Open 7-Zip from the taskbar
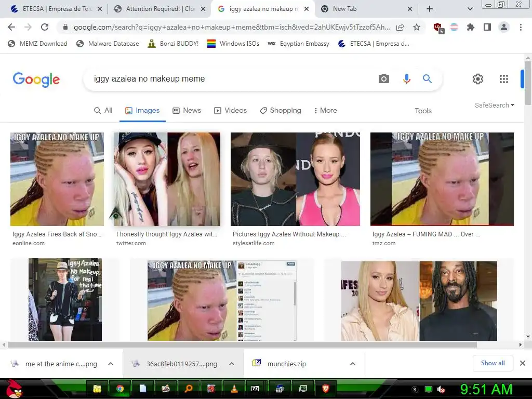The height and width of the screenshot is (399, 532). pyautogui.click(x=255, y=389)
